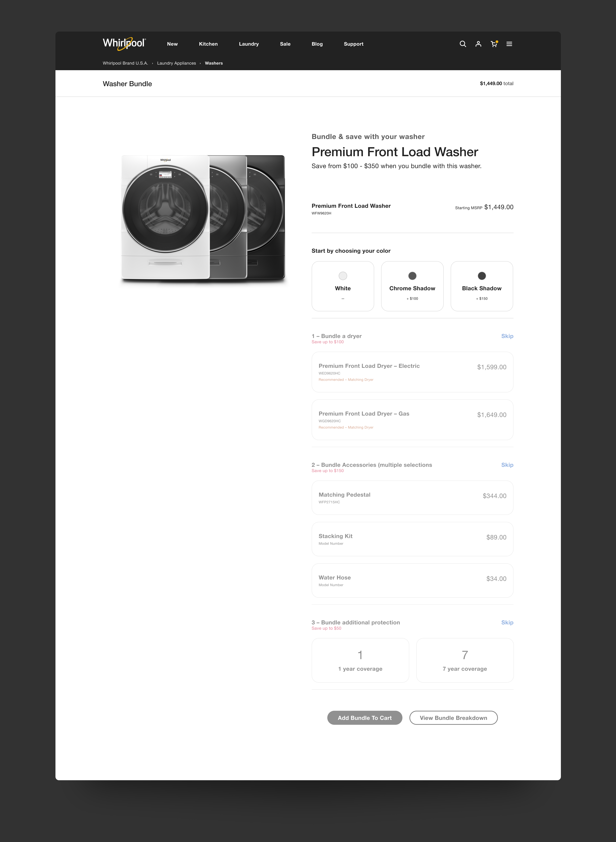The height and width of the screenshot is (842, 616).
Task: Select 7 year coverage option
Action: [x=465, y=660]
